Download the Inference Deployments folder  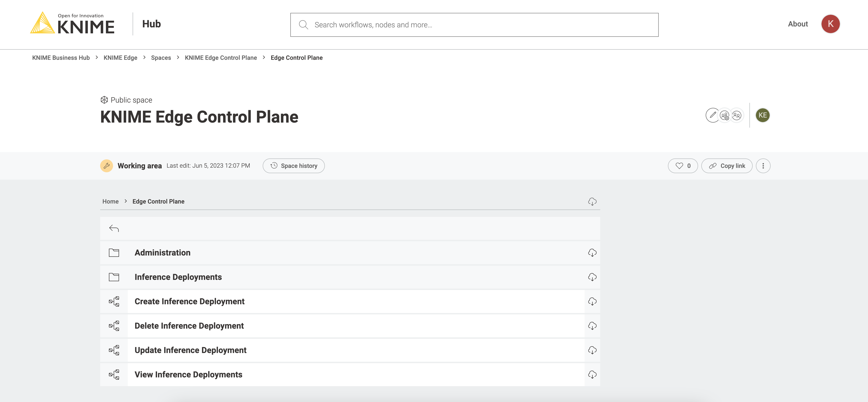tap(592, 277)
